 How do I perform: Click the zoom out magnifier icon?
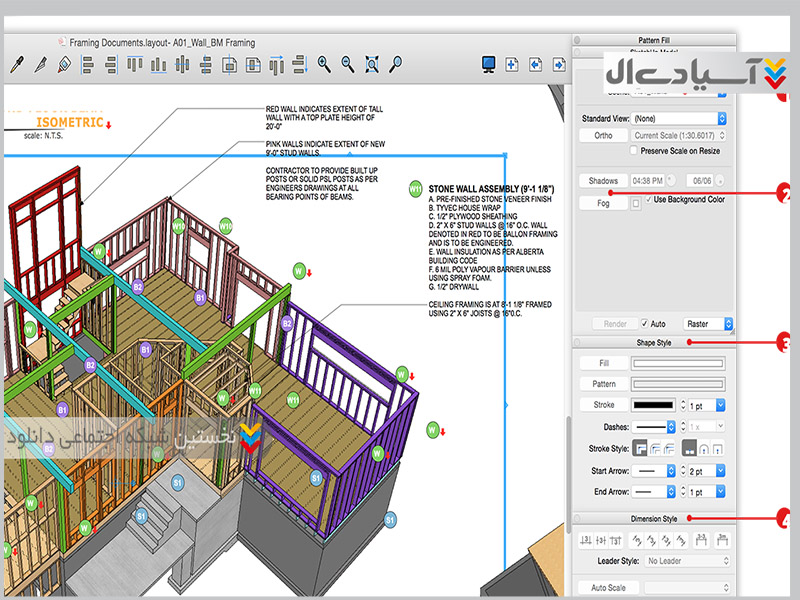[x=348, y=64]
